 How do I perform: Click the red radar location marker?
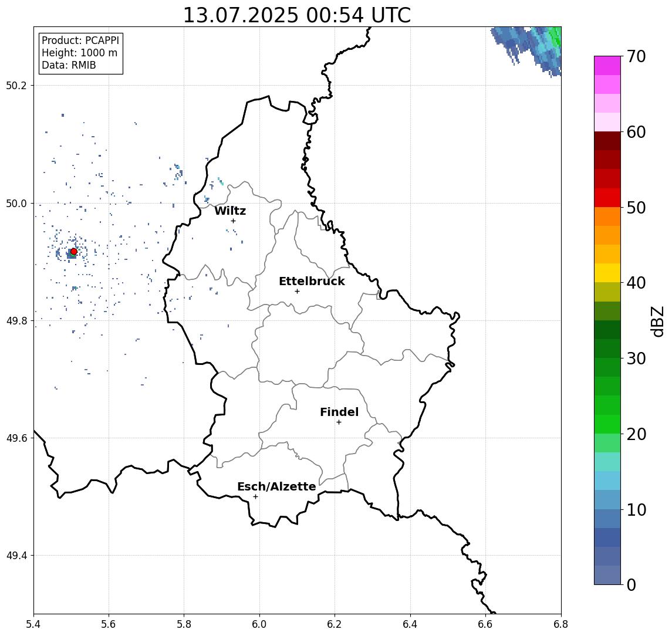[74, 252]
